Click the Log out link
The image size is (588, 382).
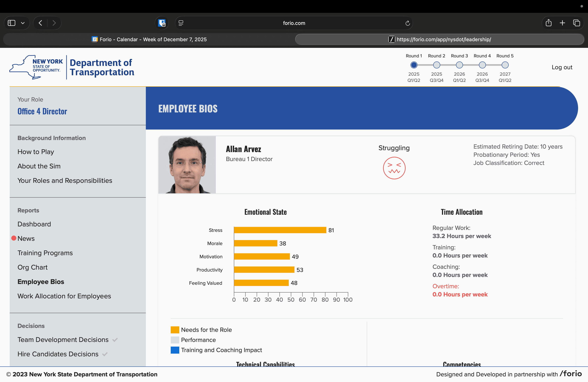562,67
